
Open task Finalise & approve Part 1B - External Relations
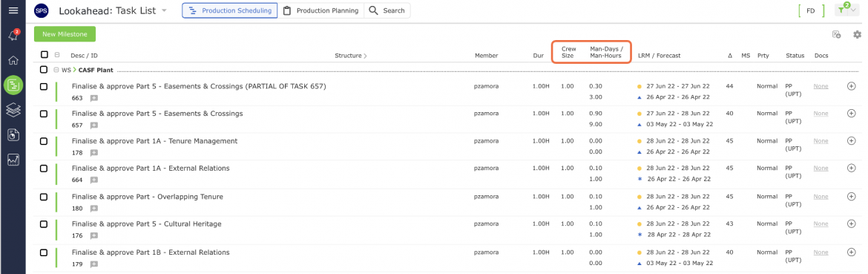pyautogui.click(x=151, y=252)
